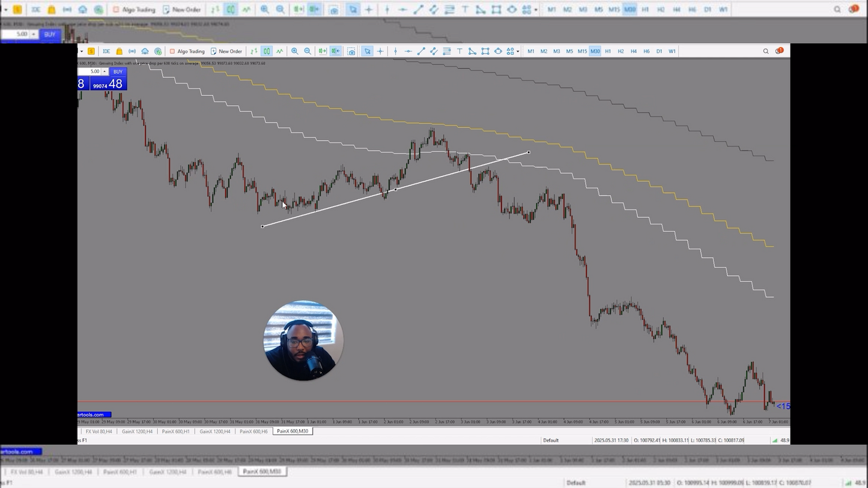Viewport: 868px width, 488px height.
Task: Switch to the PainX 600,H1 tab
Action: point(175,431)
